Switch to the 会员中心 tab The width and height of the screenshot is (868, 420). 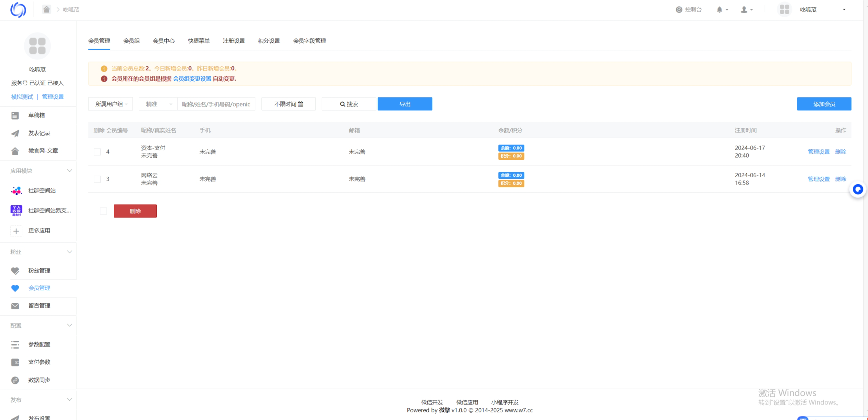pos(164,41)
